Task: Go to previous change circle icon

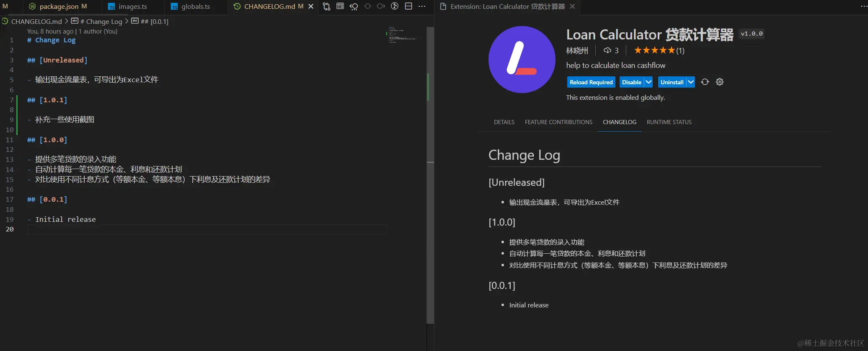Action: click(368, 6)
